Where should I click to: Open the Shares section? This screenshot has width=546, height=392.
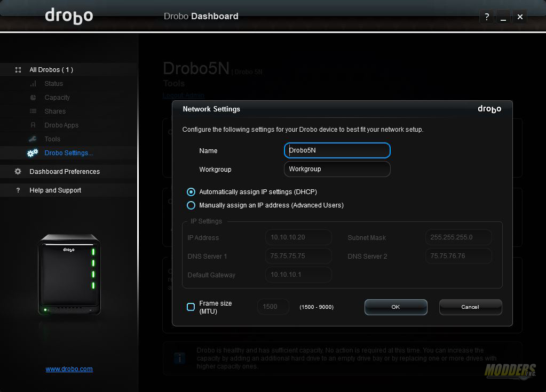55,111
